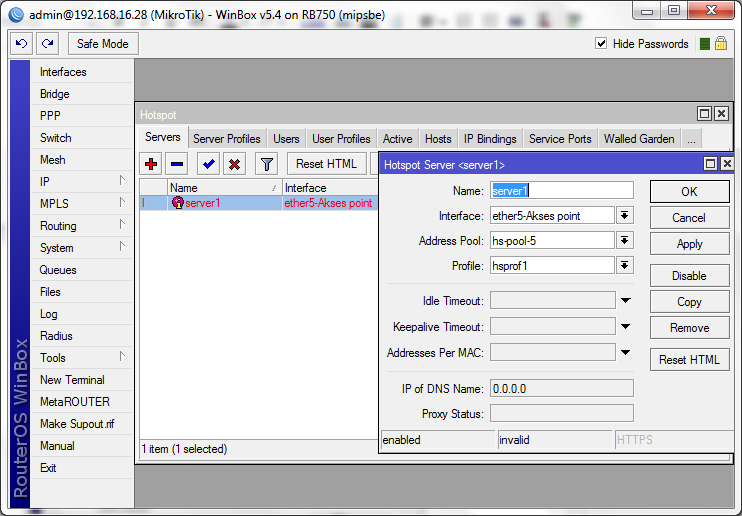Click the Safe Mode button
Viewport: 742px width, 516px height.
tap(103, 44)
